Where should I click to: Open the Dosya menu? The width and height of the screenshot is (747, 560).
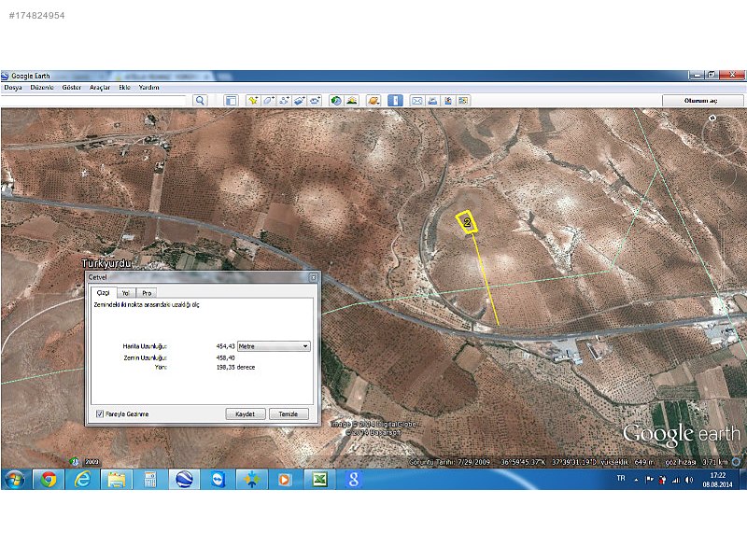click(13, 88)
